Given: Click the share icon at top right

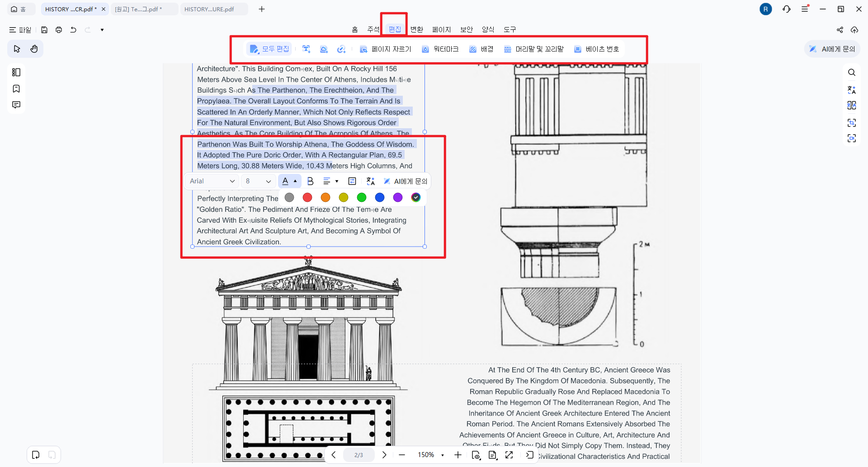Looking at the screenshot, I should pyautogui.click(x=840, y=30).
